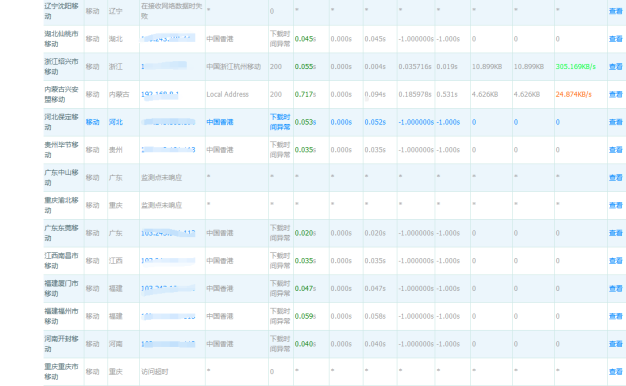Viewport: 626px width, 386px height.
Task: Click the 在接收网络数据时失败 error message cell
Action: [x=172, y=11]
